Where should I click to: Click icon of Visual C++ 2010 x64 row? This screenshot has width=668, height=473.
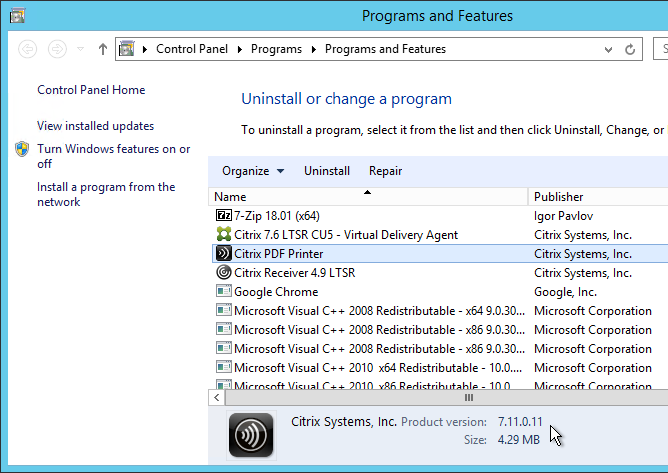point(224,367)
